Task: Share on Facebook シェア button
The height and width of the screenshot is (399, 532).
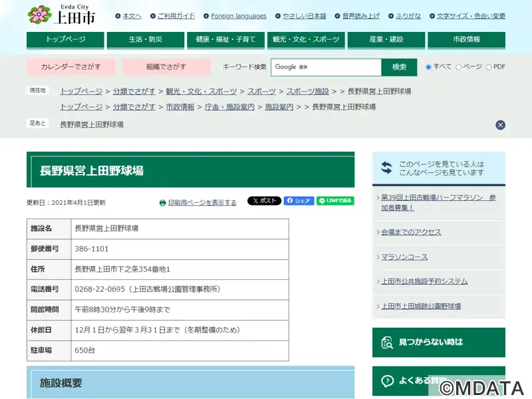Action: click(299, 201)
